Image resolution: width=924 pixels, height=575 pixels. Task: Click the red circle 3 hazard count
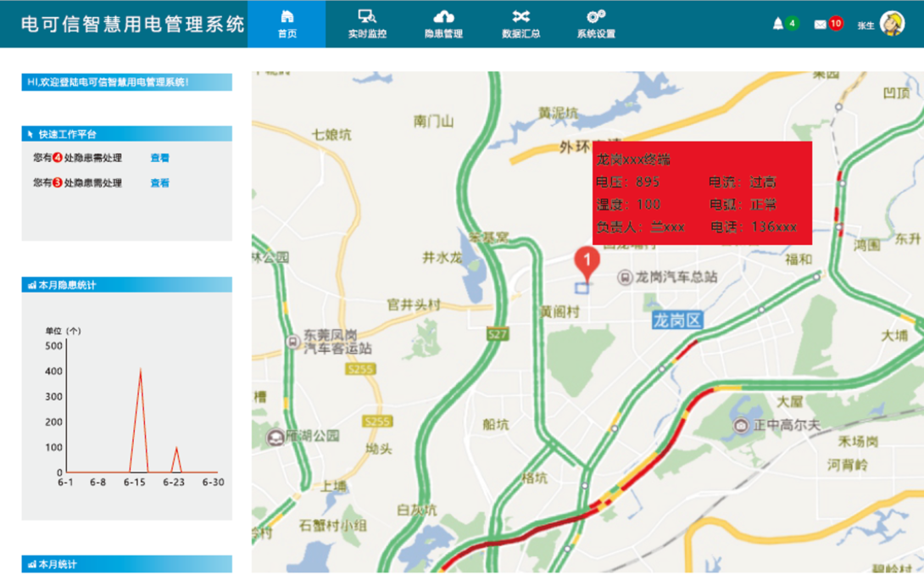click(x=57, y=183)
